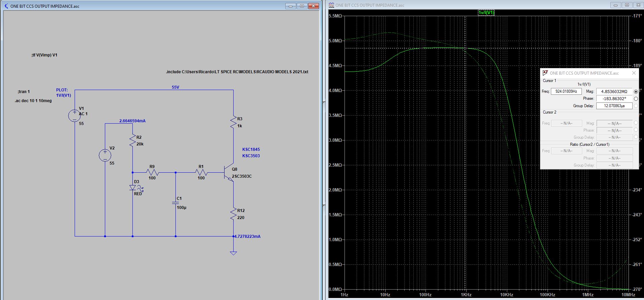
Task: Click the Cursor 1 Freq field 924.01809Hz
Action: 566,91
